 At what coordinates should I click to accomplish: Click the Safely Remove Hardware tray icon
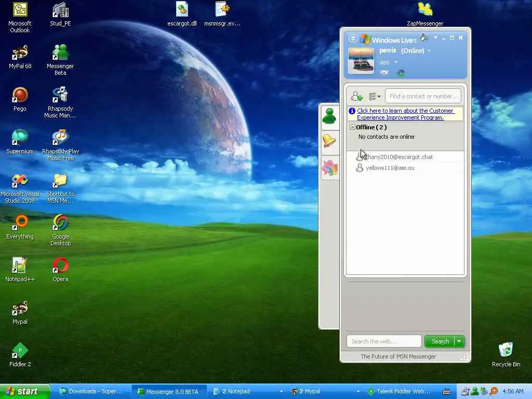[484, 392]
